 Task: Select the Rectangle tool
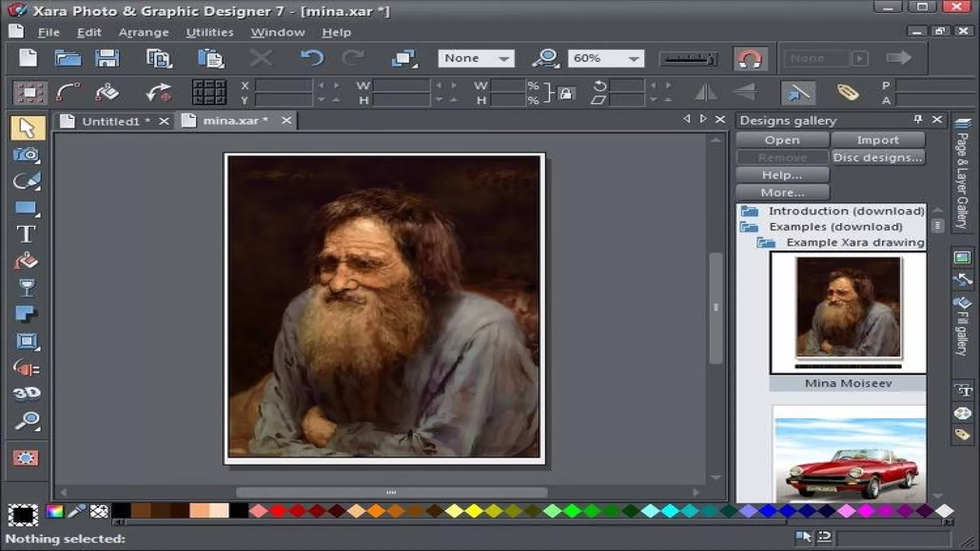(x=26, y=208)
